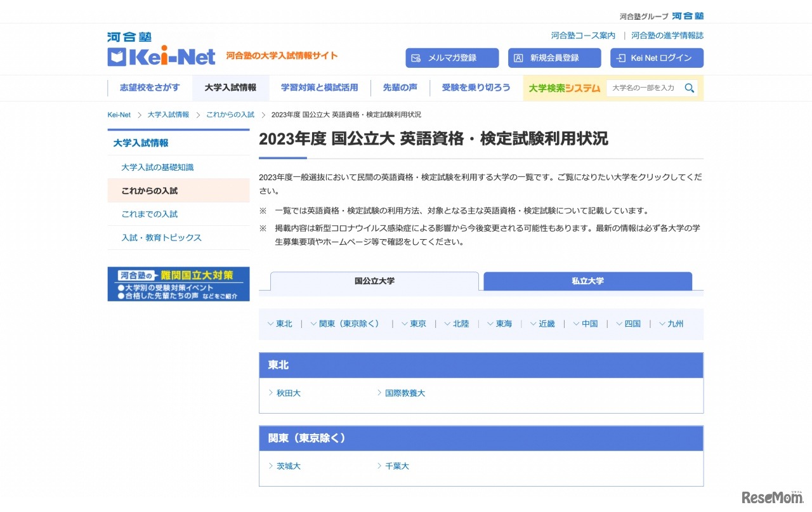Jump to the 近畿 region section

[542, 324]
